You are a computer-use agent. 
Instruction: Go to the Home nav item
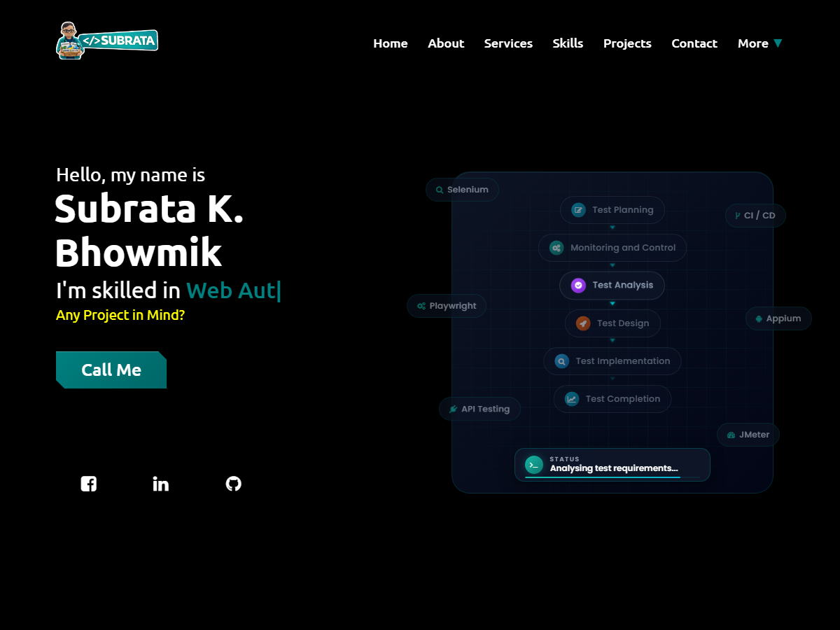point(391,43)
